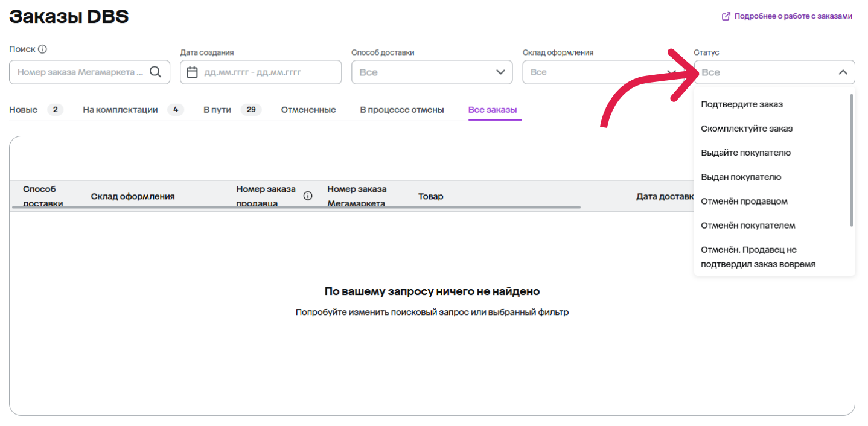This screenshot has height=426, width=868.
Task: Select Отменён продавцом in status list
Action: (x=744, y=201)
